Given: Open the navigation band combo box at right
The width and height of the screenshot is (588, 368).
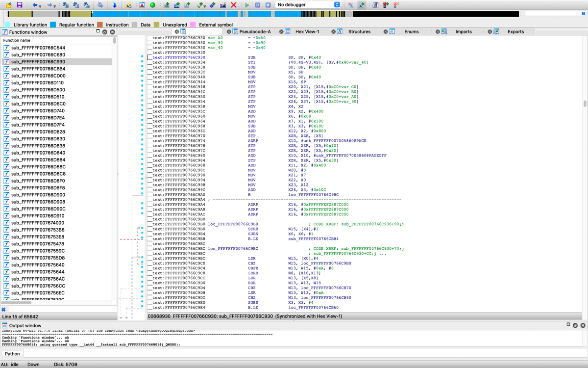Looking at the screenshot, I should click(555, 14).
